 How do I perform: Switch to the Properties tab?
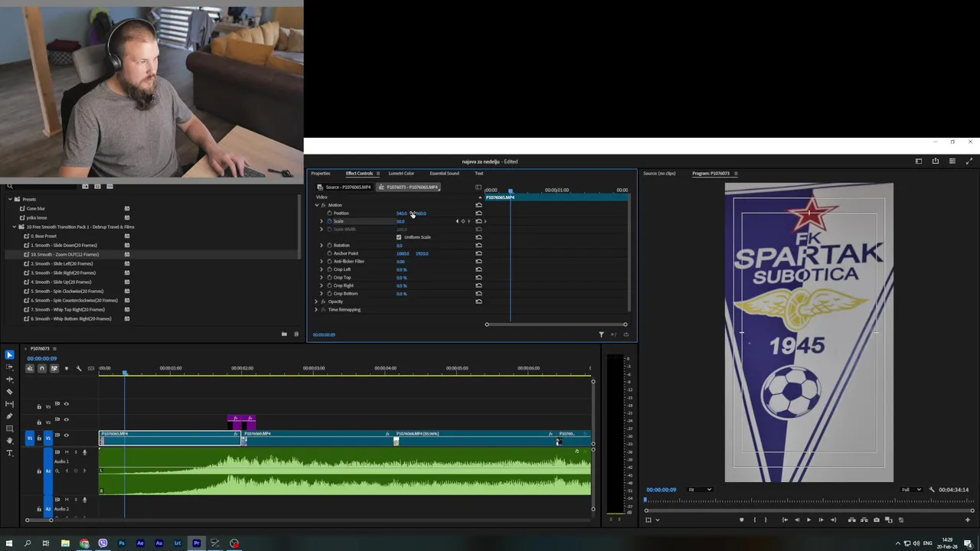click(321, 174)
